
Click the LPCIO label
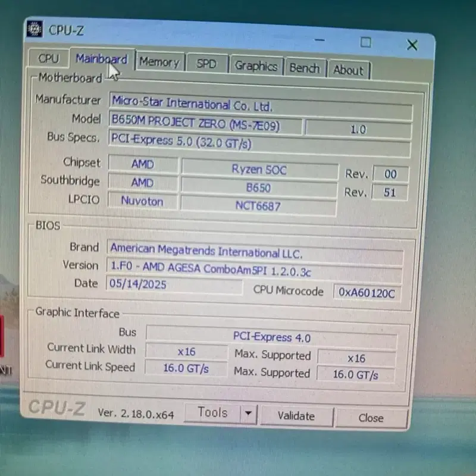84,199
